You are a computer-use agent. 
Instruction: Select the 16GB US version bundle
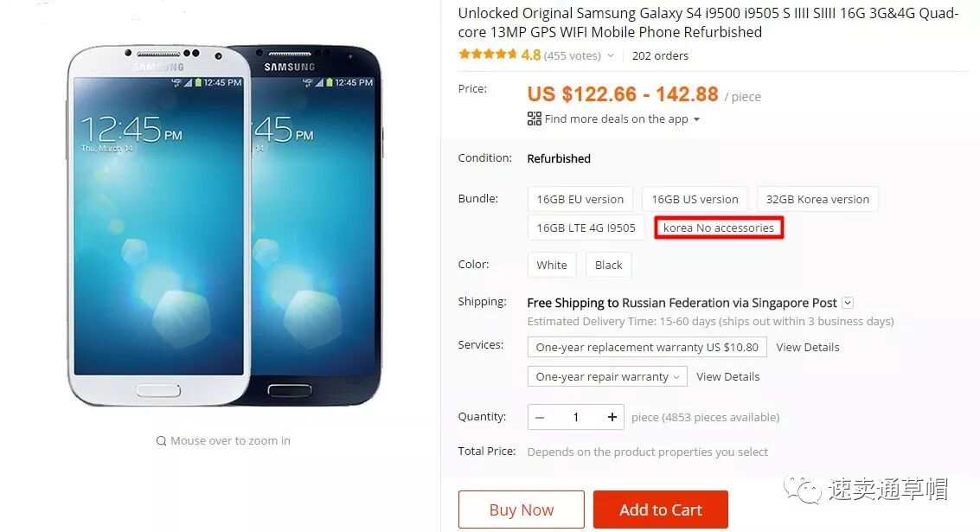695,200
